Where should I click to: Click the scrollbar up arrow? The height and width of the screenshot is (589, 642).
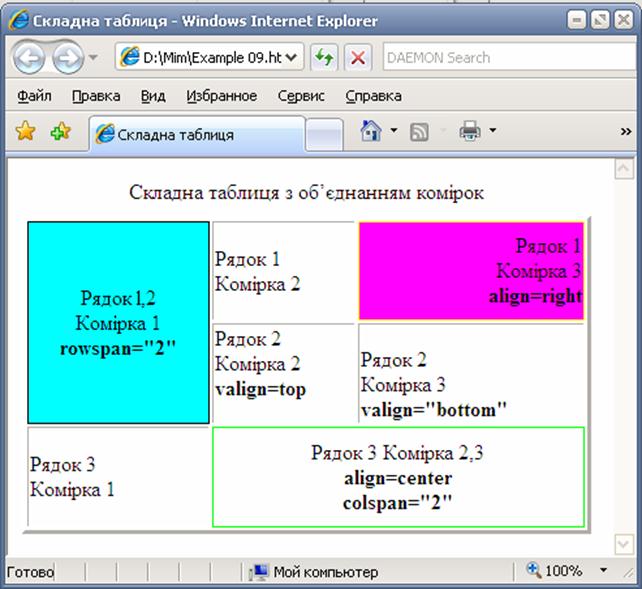click(x=624, y=169)
